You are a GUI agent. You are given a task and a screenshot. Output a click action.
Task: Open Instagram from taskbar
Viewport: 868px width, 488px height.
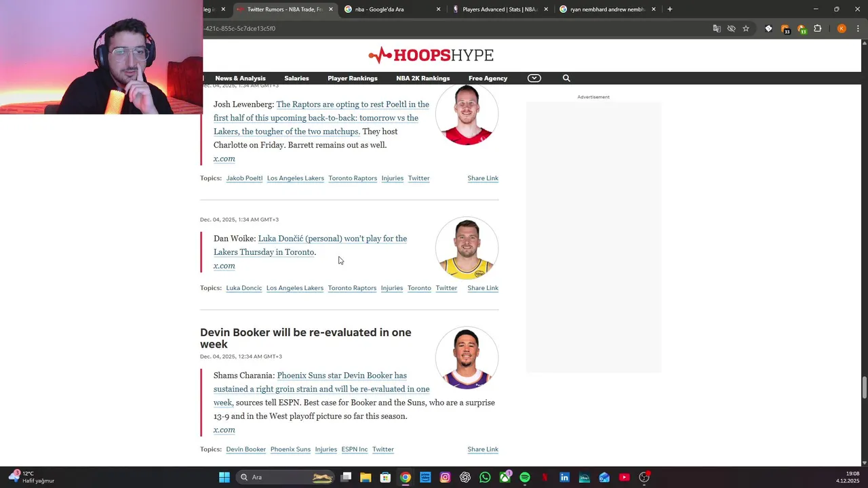tap(445, 477)
